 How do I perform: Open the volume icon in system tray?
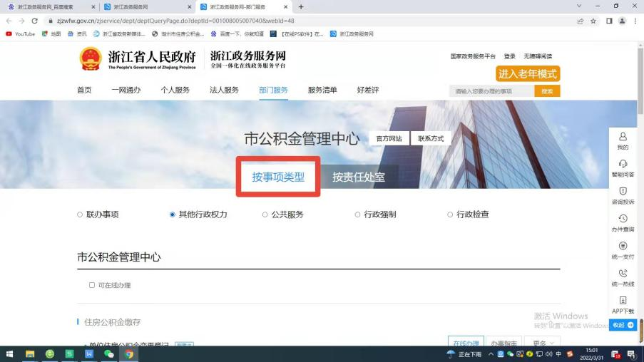coord(549,354)
